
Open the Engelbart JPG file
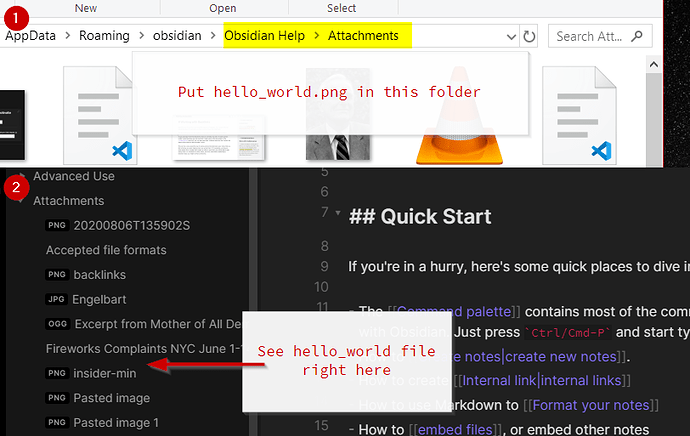click(99, 299)
